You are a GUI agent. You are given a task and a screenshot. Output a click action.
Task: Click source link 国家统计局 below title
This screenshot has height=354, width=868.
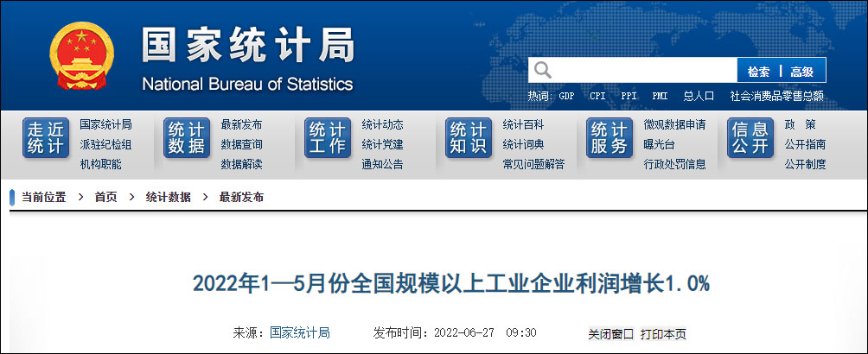tap(299, 333)
